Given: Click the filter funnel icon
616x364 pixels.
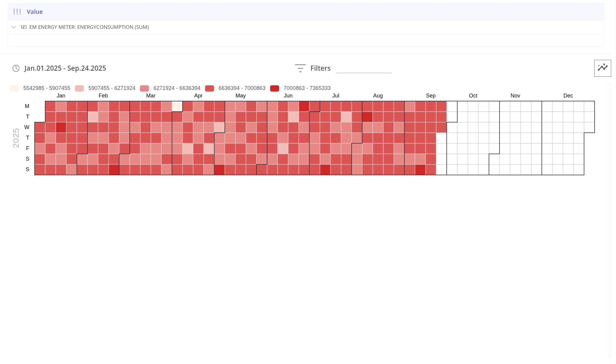Looking at the screenshot, I should 300,68.
